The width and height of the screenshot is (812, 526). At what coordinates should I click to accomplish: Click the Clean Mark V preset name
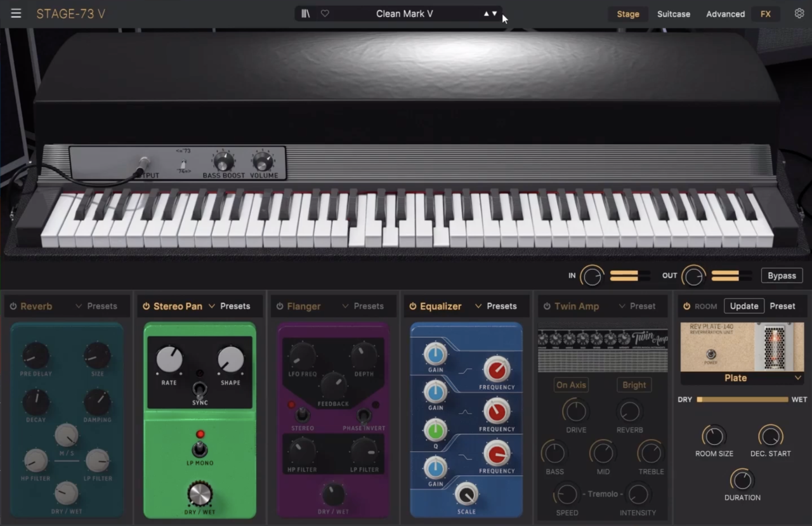405,13
